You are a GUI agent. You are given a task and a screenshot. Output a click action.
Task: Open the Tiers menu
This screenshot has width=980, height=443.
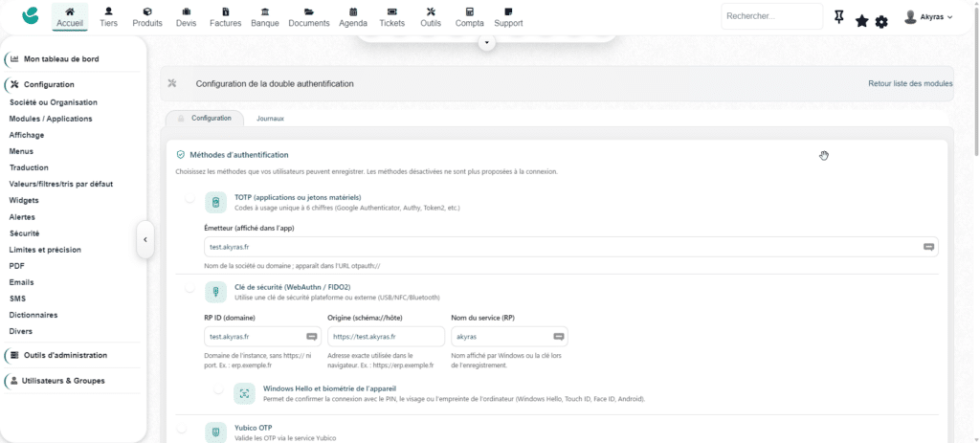108,17
